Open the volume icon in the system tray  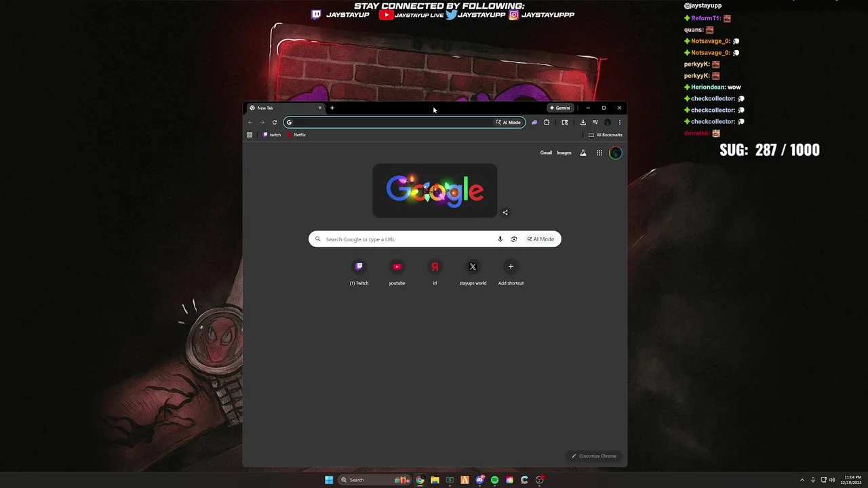click(832, 480)
